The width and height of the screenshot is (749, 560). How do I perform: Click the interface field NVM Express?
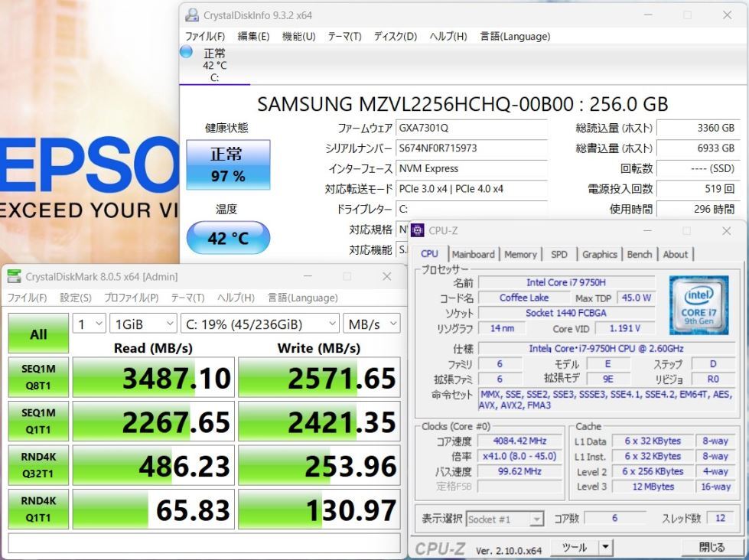(x=471, y=168)
